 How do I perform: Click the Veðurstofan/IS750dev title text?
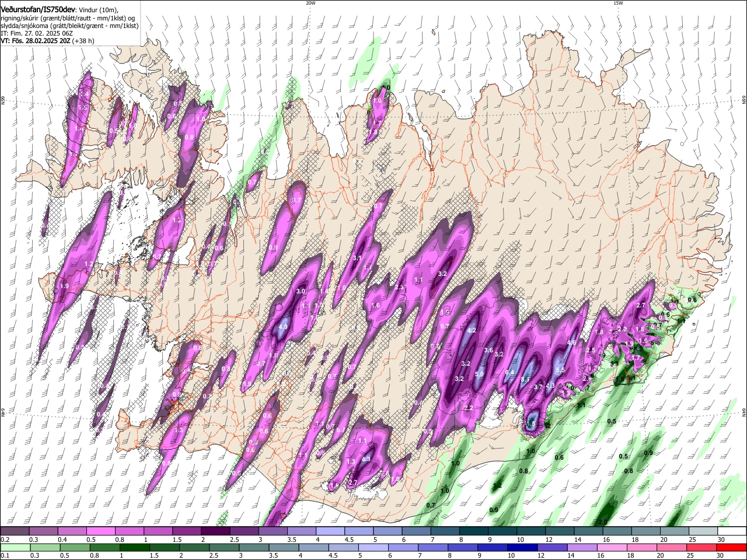[x=38, y=9]
